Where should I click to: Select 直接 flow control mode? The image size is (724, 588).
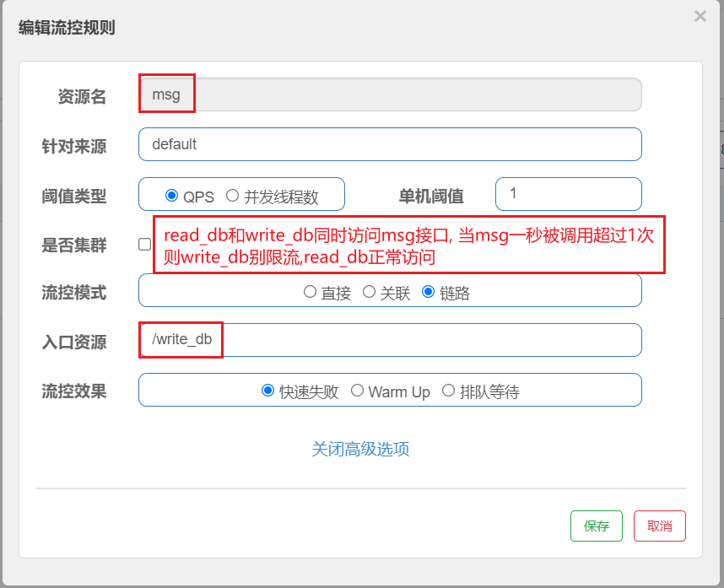[x=311, y=290]
